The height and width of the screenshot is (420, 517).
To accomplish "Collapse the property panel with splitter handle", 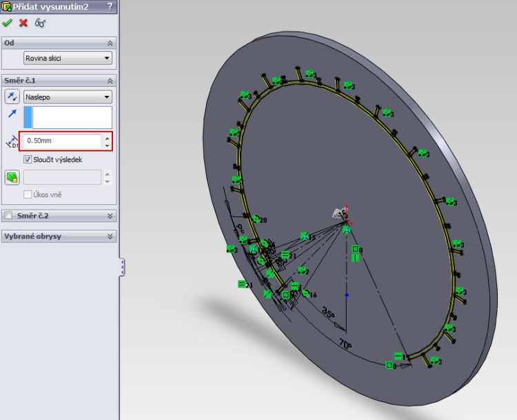I will tap(122, 267).
